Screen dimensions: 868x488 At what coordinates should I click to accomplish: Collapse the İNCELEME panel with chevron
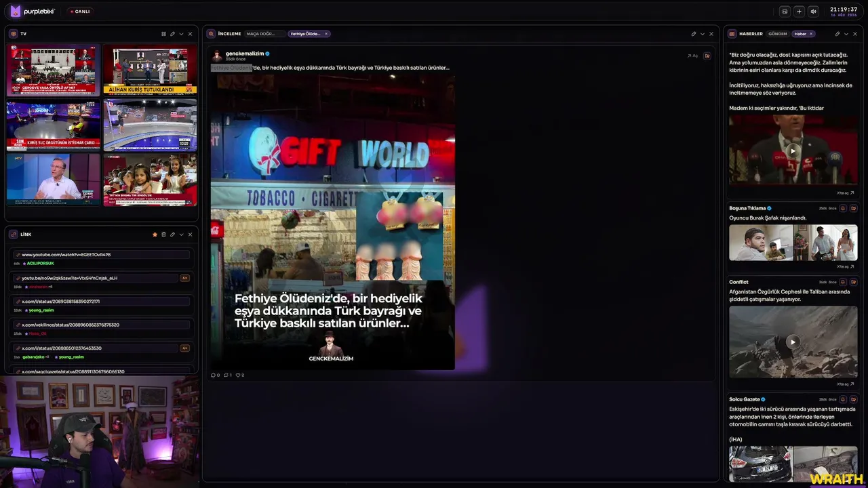[703, 34]
